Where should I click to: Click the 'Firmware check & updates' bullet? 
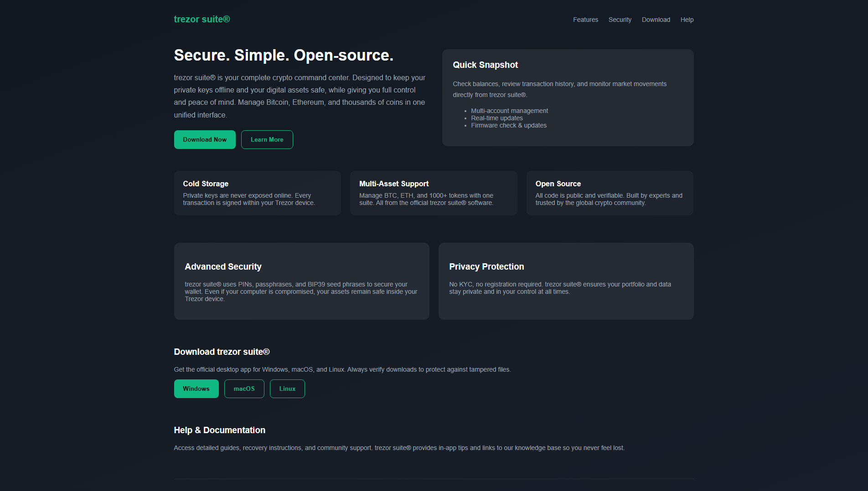point(509,125)
